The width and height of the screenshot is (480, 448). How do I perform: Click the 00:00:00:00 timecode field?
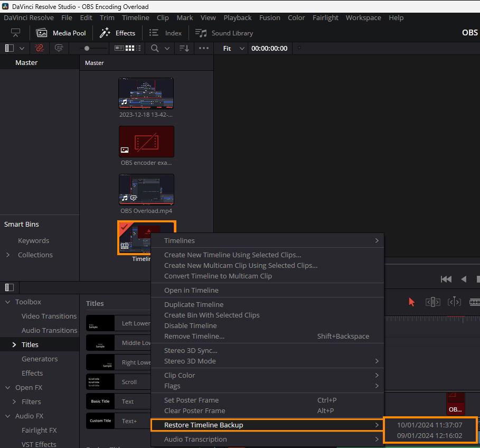(269, 49)
